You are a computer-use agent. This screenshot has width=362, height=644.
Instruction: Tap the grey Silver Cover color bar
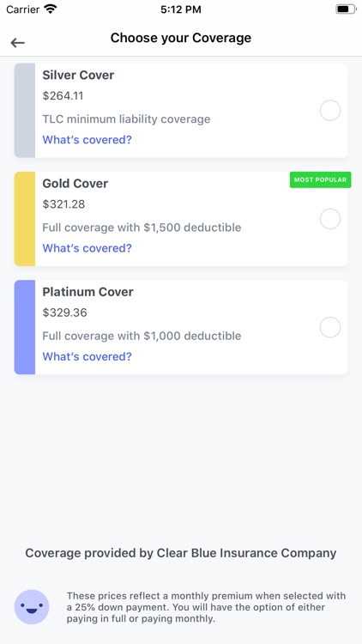(x=25, y=111)
